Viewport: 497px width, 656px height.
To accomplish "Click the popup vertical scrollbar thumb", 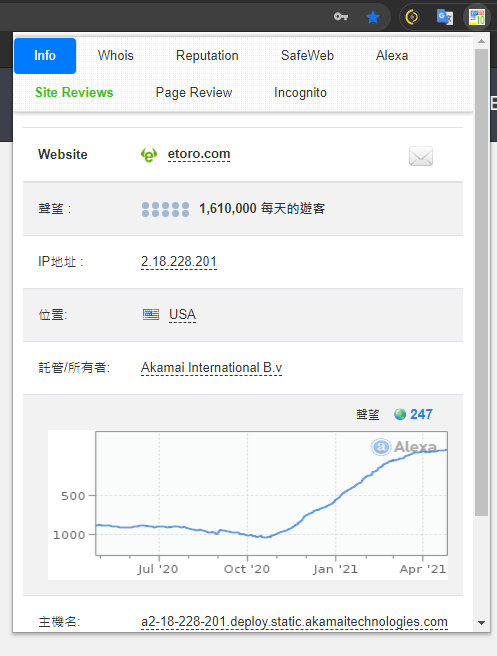I will tap(482, 282).
